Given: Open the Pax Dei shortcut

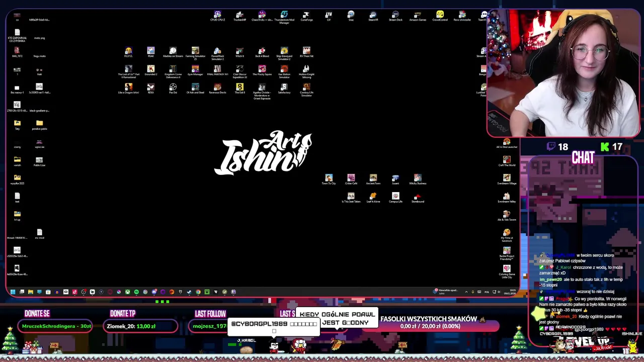Looking at the screenshot, I should point(173,88).
